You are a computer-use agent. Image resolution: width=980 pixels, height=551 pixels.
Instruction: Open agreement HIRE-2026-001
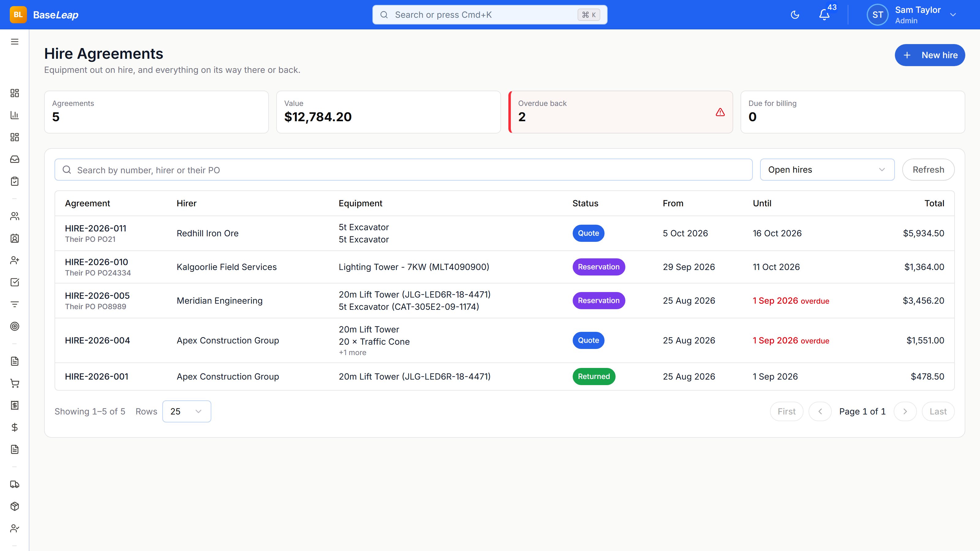tap(97, 377)
